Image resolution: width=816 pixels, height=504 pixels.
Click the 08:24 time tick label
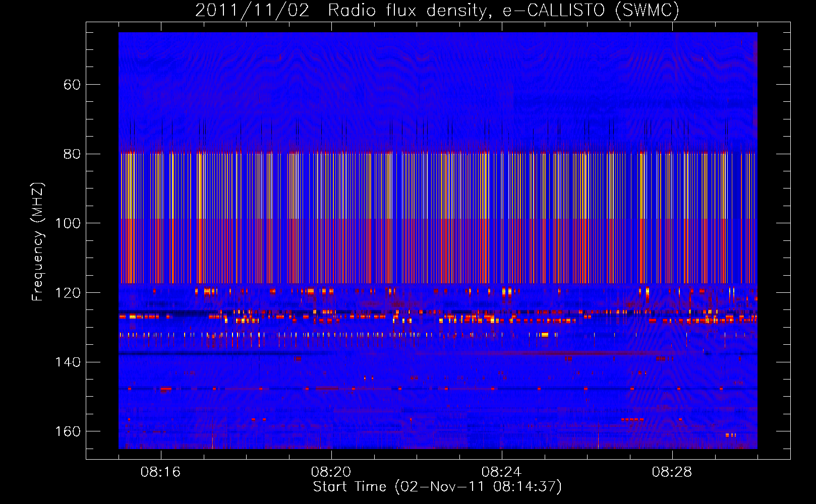pyautogui.click(x=501, y=472)
